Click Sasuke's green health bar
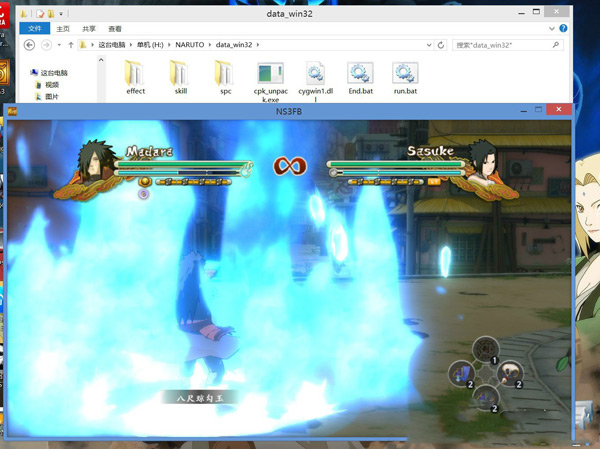 click(396, 164)
